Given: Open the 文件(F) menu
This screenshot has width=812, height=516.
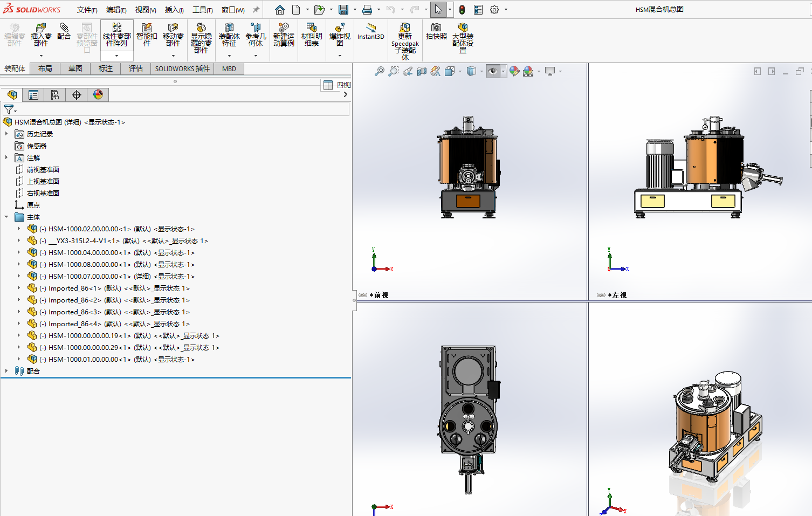Looking at the screenshot, I should [x=87, y=10].
